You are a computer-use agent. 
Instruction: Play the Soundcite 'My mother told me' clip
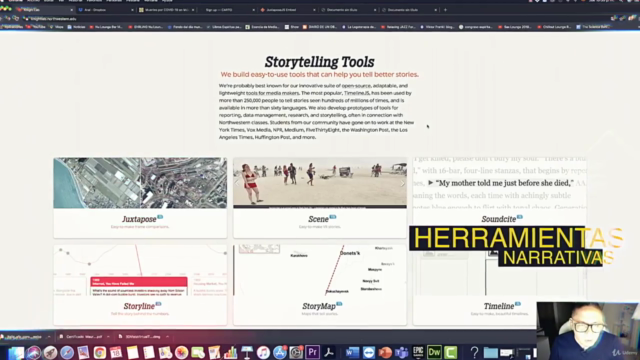click(x=431, y=183)
